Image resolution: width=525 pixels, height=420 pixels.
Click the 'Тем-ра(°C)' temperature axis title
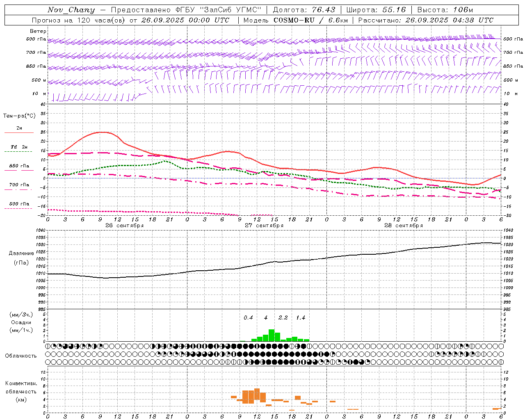[x=19, y=116]
